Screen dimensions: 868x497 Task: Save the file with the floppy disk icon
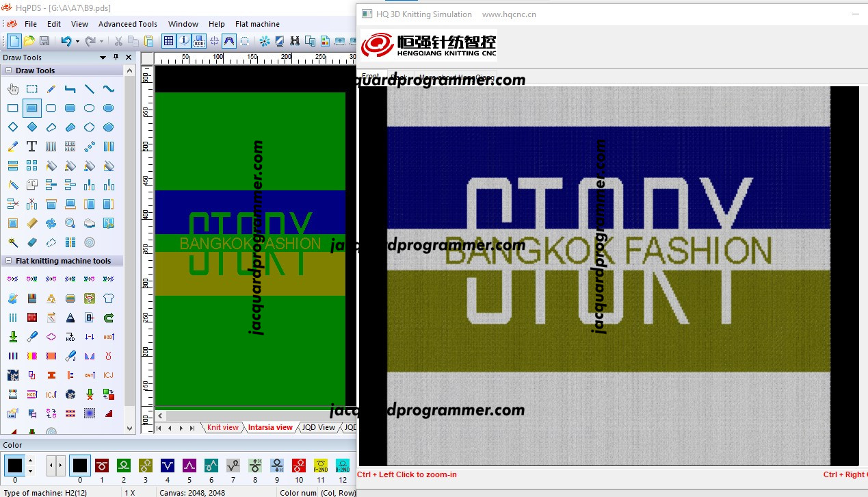tap(44, 41)
